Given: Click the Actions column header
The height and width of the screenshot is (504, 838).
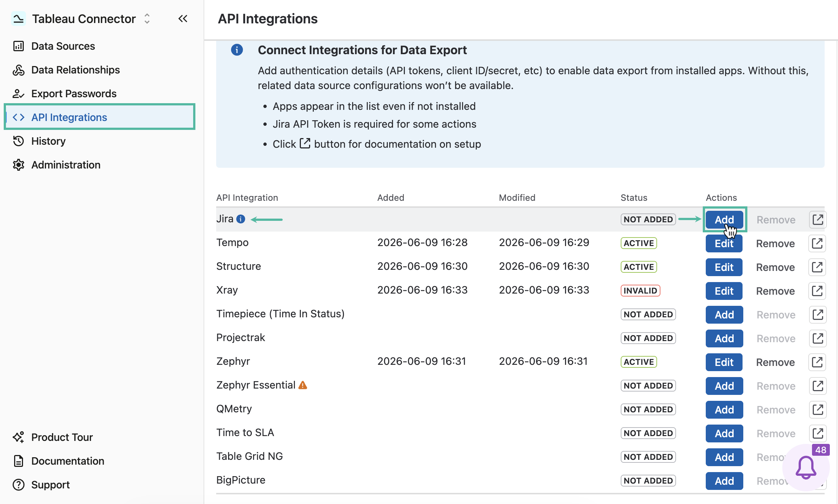Looking at the screenshot, I should point(721,197).
